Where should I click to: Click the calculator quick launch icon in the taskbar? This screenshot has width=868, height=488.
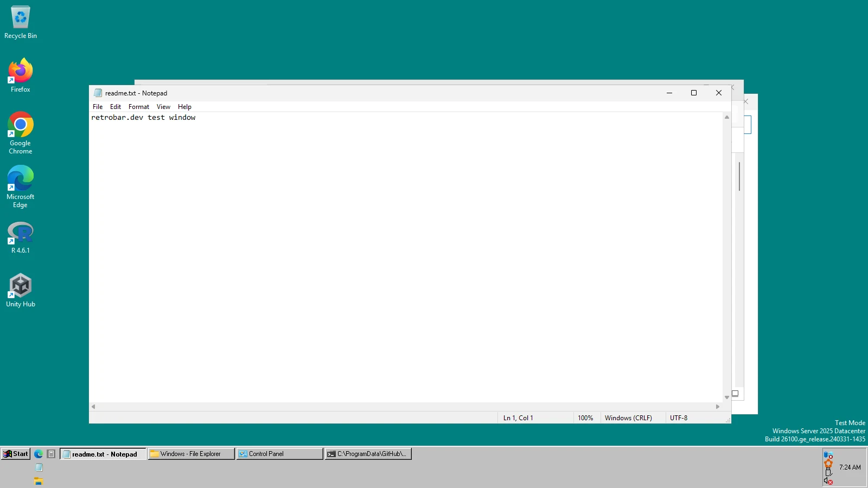point(52,454)
